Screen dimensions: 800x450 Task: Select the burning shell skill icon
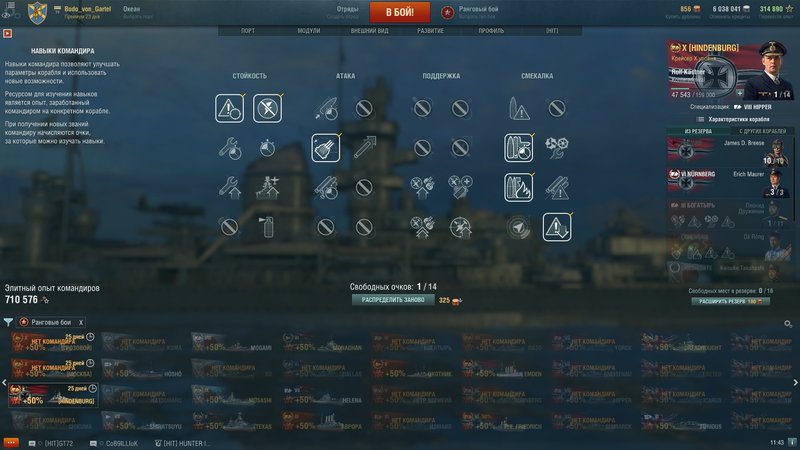(x=518, y=187)
